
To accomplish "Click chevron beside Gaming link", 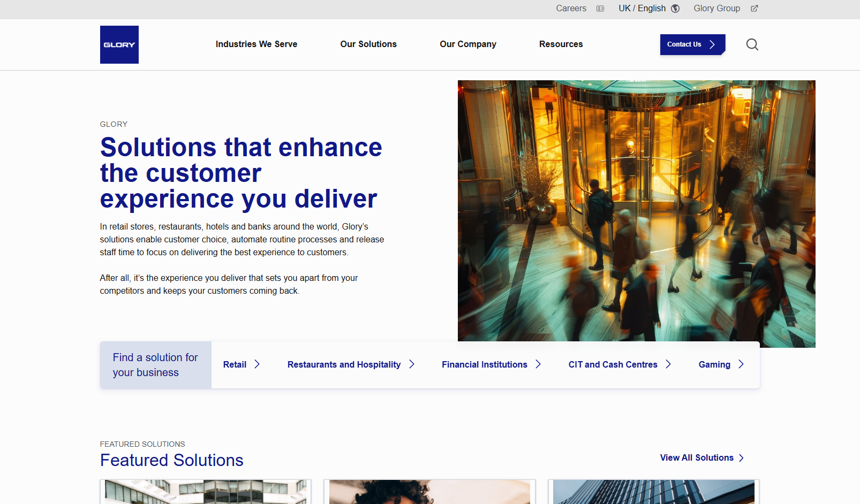I will (741, 364).
